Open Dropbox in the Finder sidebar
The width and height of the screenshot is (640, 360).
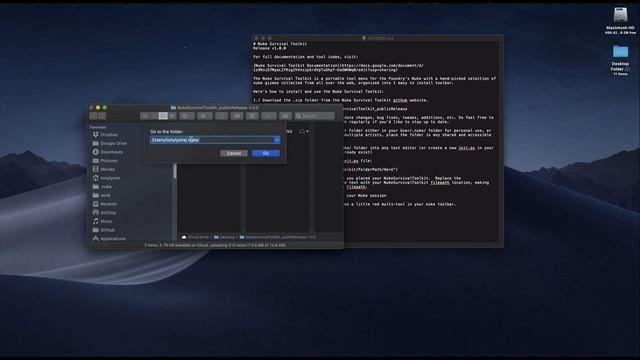pyautogui.click(x=105, y=134)
